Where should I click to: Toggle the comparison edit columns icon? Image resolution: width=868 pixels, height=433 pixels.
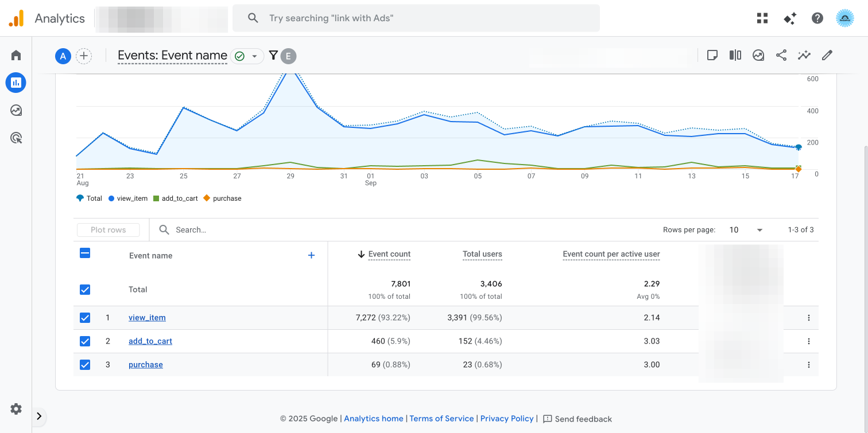click(x=735, y=55)
